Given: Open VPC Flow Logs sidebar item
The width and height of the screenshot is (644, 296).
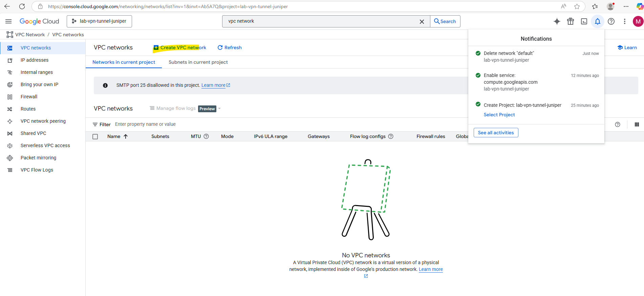Looking at the screenshot, I should tap(43, 170).
